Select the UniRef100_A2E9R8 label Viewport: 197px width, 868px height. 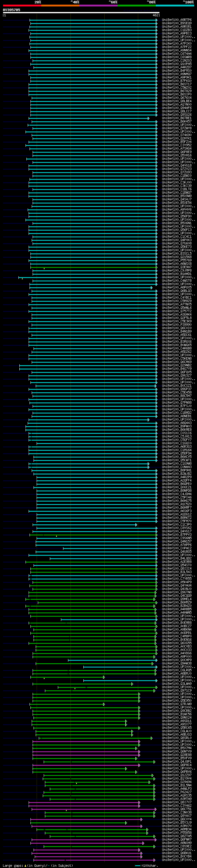[177, 562]
